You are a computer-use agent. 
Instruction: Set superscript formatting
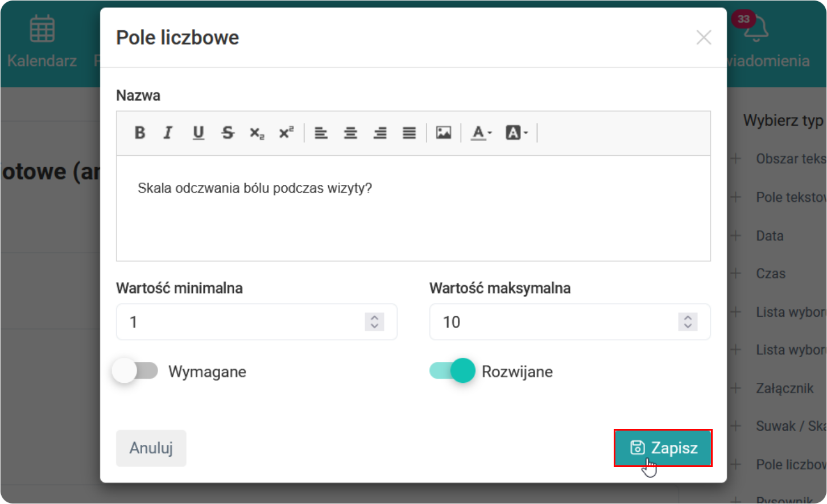(x=286, y=133)
